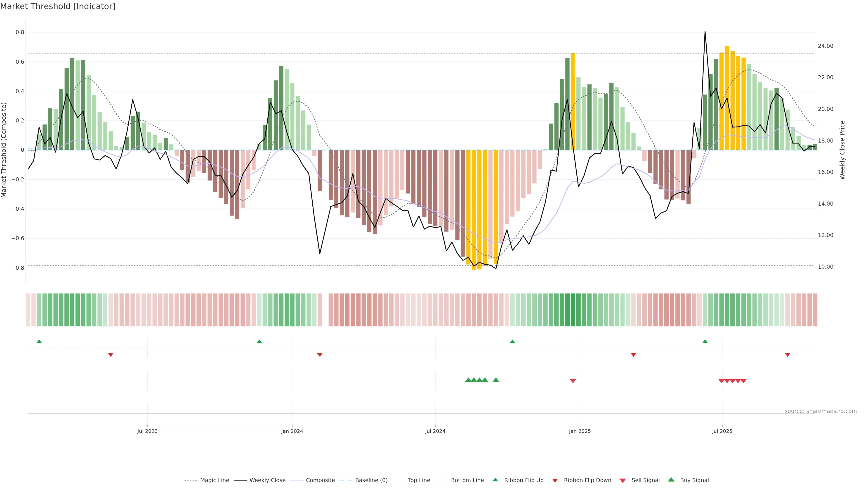Click the rightmost red Ribbon Flip Down triangle

(x=788, y=355)
